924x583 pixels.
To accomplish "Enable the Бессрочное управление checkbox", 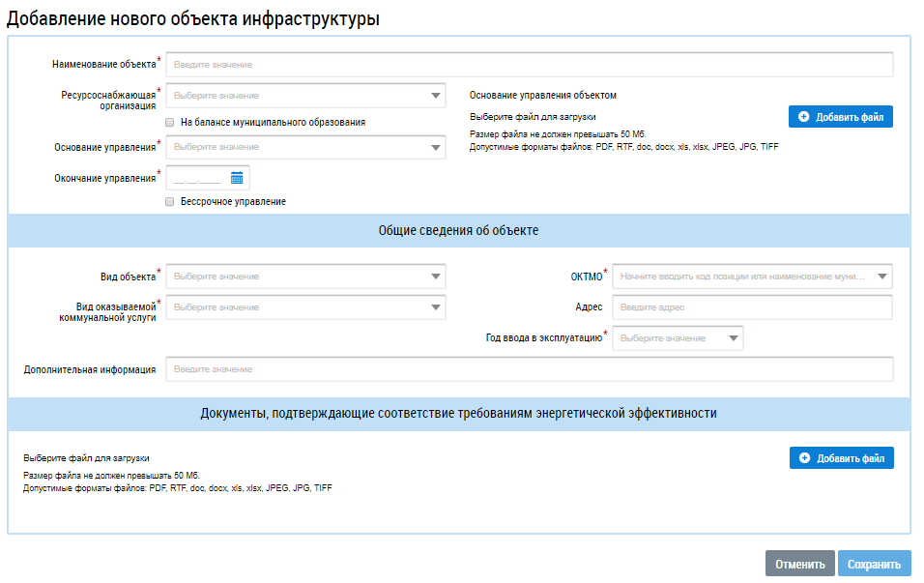I will click(170, 202).
